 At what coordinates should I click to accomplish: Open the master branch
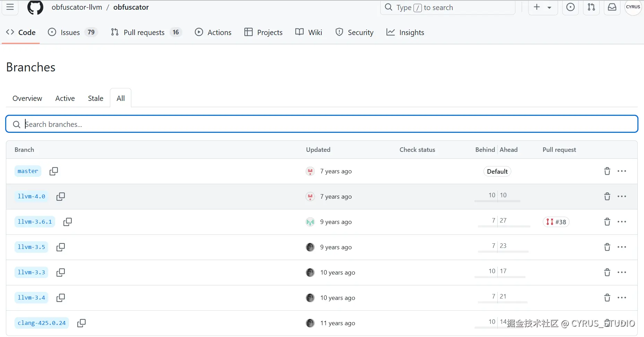click(28, 171)
